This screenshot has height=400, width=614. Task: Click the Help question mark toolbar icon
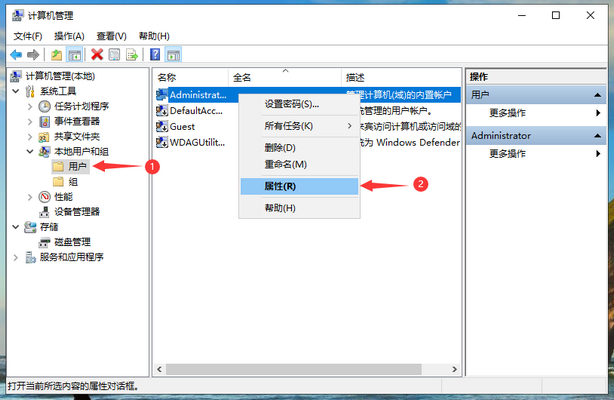153,54
